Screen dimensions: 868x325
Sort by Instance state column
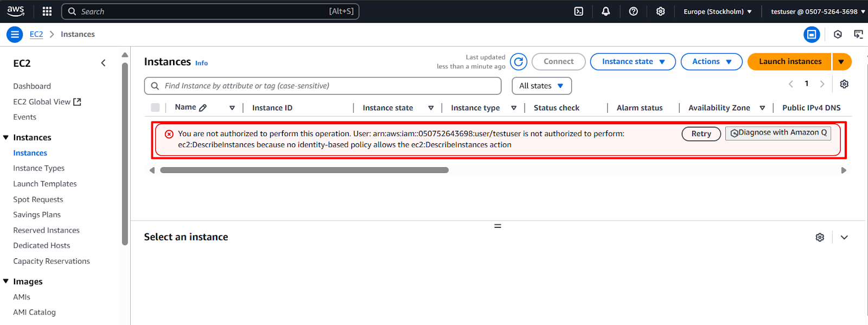click(x=431, y=108)
